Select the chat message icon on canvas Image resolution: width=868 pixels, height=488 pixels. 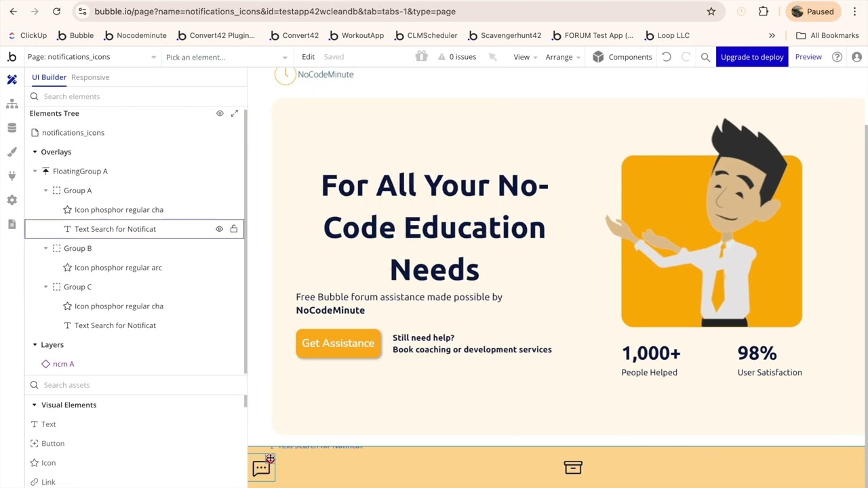pos(261,468)
